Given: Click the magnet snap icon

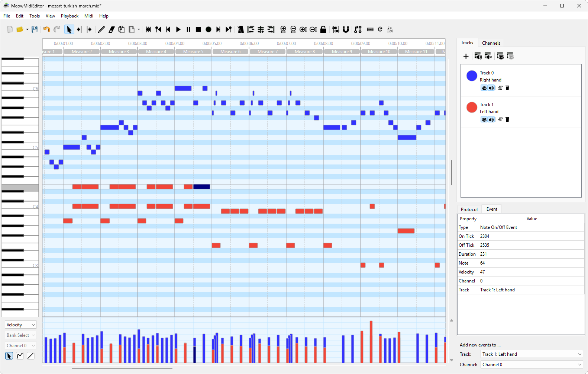Looking at the screenshot, I should (x=346, y=30).
